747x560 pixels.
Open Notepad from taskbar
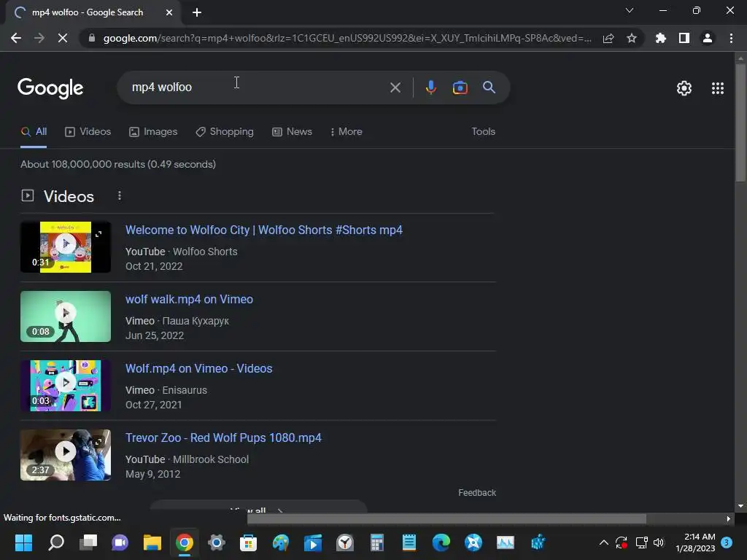[x=409, y=542]
